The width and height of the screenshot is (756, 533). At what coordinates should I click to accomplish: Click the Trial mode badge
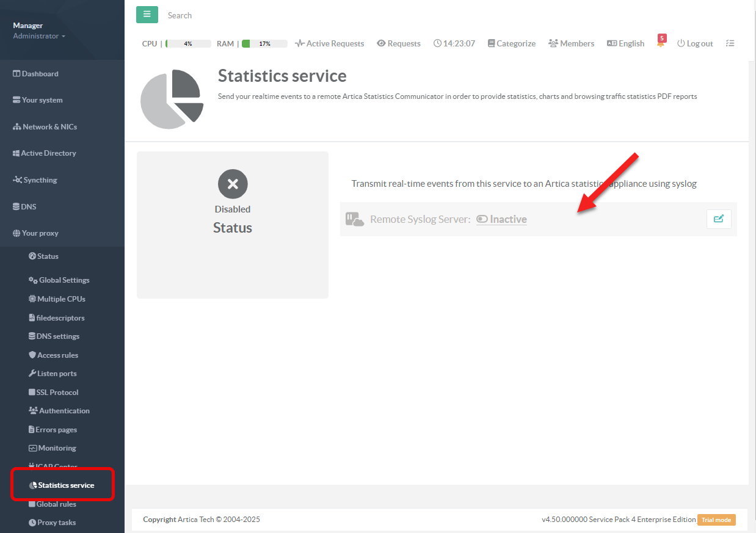point(716,520)
